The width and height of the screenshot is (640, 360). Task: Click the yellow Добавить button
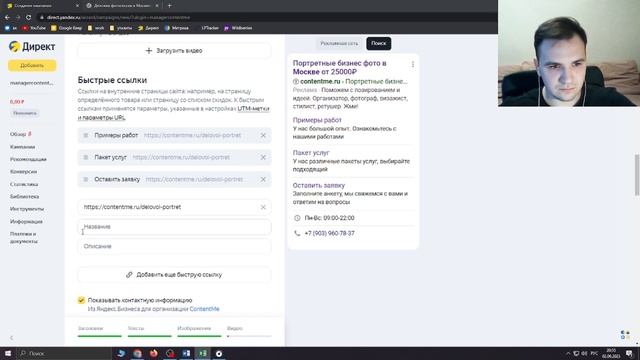click(x=32, y=65)
